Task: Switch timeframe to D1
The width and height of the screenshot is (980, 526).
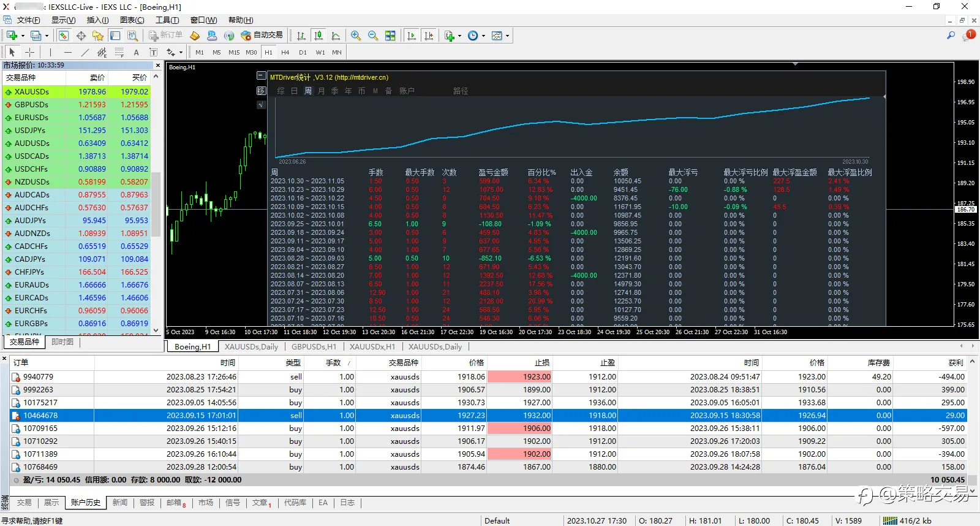Action: [x=303, y=52]
